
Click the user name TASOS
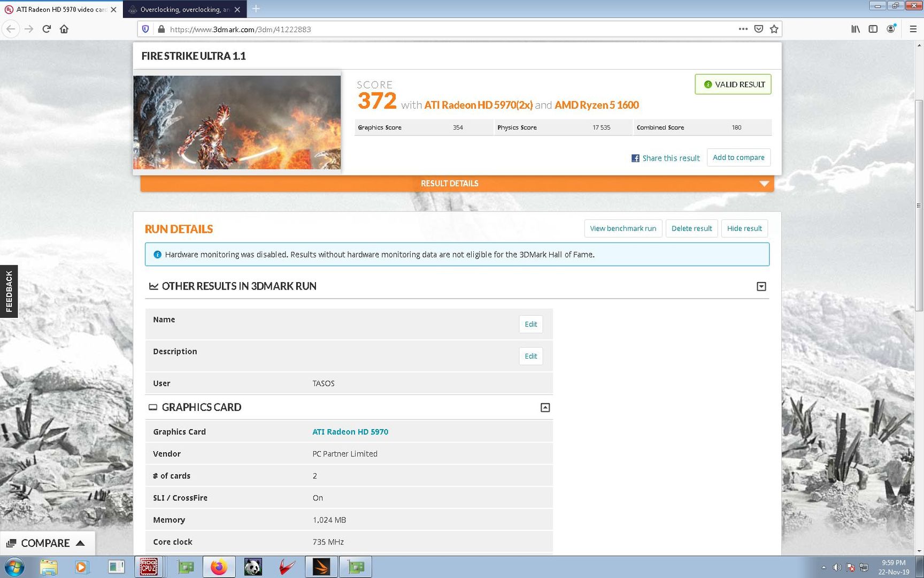(x=324, y=383)
